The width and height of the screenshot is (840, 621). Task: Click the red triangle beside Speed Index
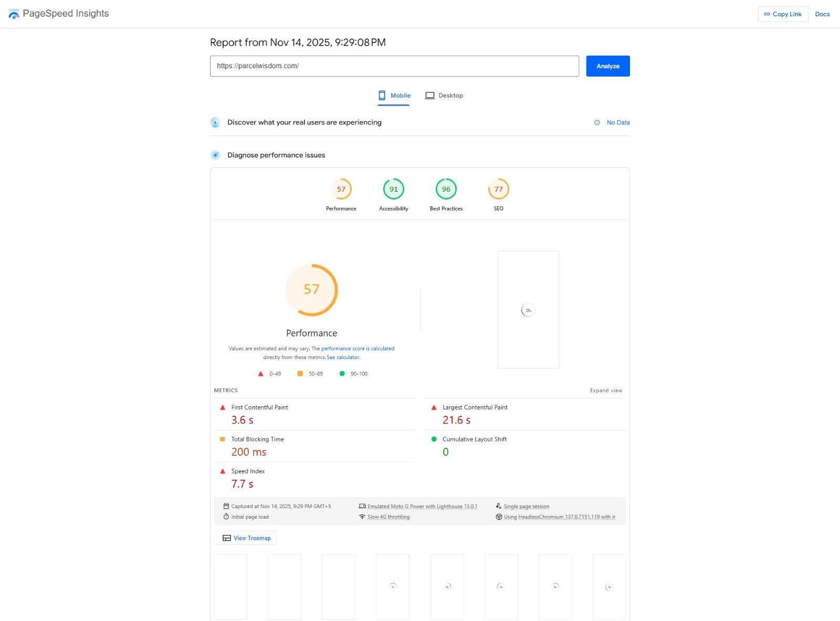point(223,471)
